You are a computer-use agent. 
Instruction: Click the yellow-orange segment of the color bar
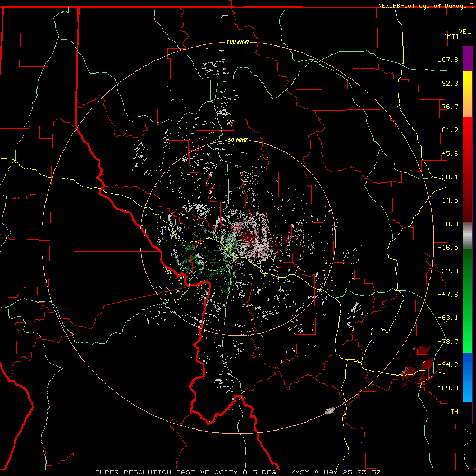467,94
